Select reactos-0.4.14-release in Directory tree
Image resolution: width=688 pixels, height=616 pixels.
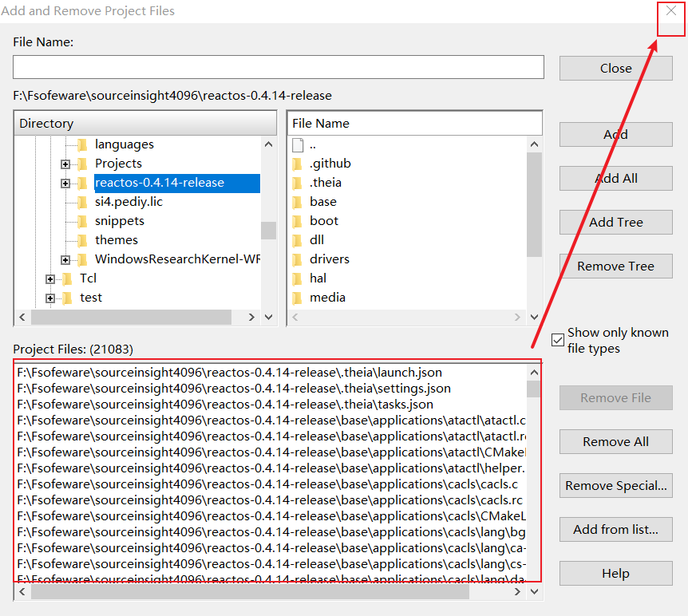[177, 183]
